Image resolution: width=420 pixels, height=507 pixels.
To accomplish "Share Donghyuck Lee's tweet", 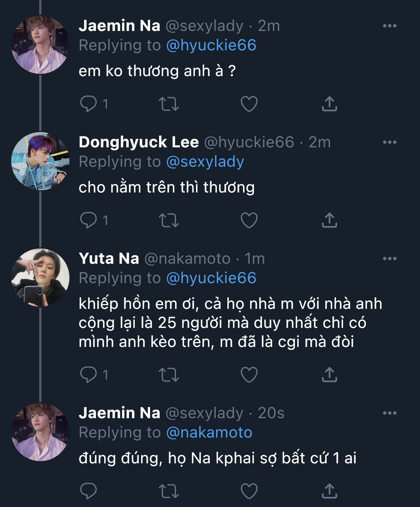I will [x=329, y=220].
